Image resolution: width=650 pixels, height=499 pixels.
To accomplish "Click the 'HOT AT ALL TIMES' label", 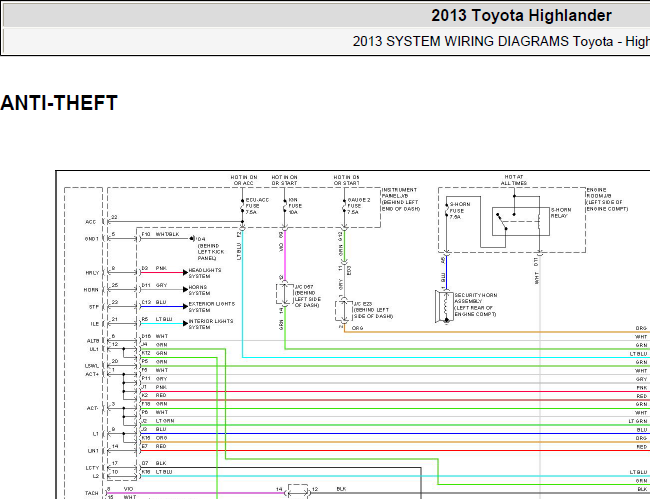I will [514, 180].
